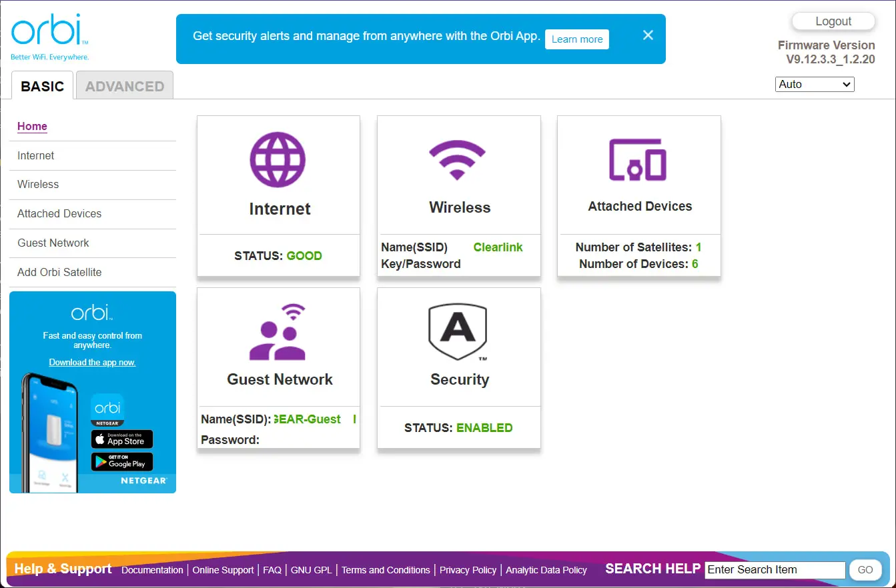Click the Orbi Netgear app icon
The height and width of the screenshot is (588, 896).
(x=107, y=410)
